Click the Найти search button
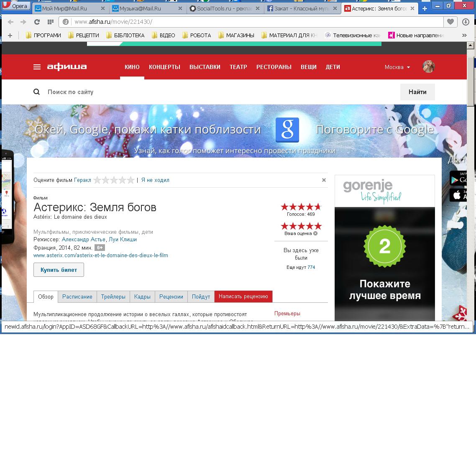 tap(417, 92)
